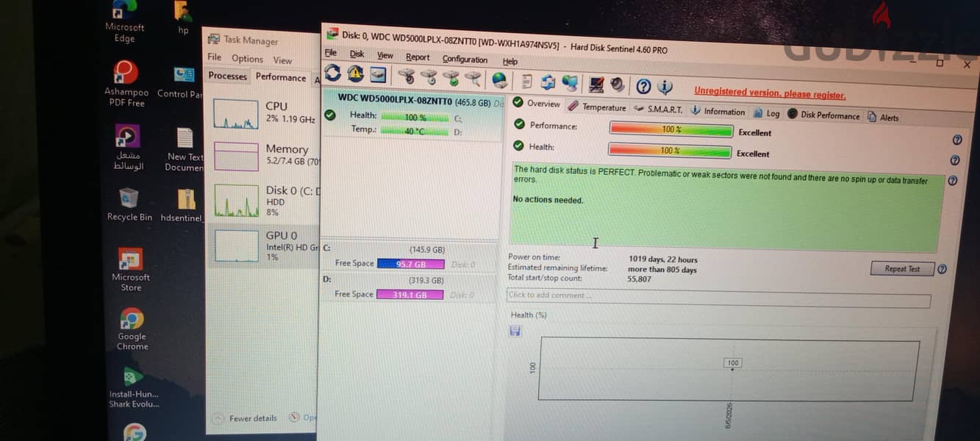Image resolution: width=980 pixels, height=441 pixels.
Task: Click the disk with magnifier toolbar icon
Action: coord(473,78)
